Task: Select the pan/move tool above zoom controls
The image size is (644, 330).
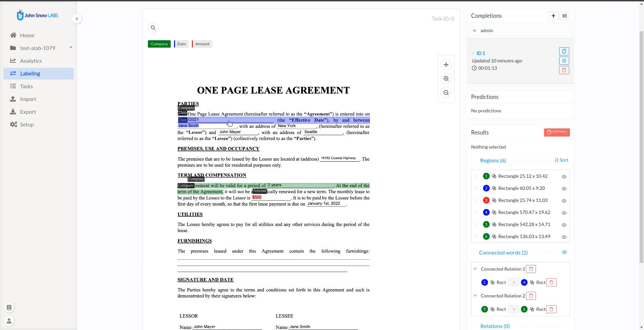Action: tap(446, 65)
